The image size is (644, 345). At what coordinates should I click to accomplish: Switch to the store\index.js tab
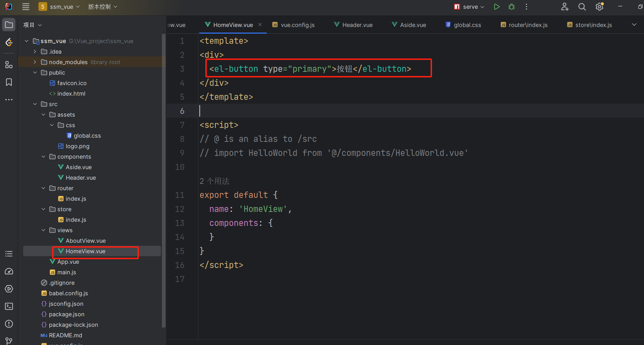(590, 25)
